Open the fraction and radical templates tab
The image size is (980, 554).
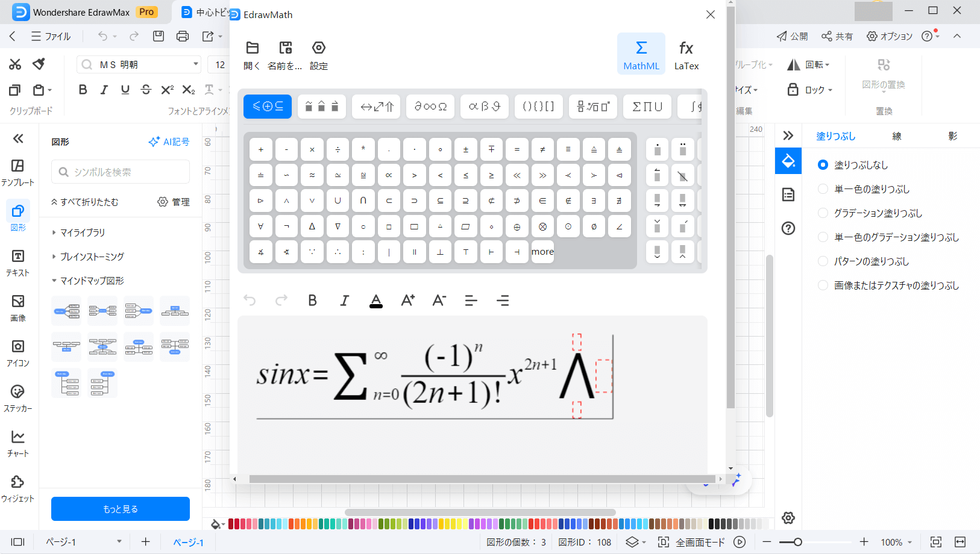pyautogui.click(x=593, y=107)
